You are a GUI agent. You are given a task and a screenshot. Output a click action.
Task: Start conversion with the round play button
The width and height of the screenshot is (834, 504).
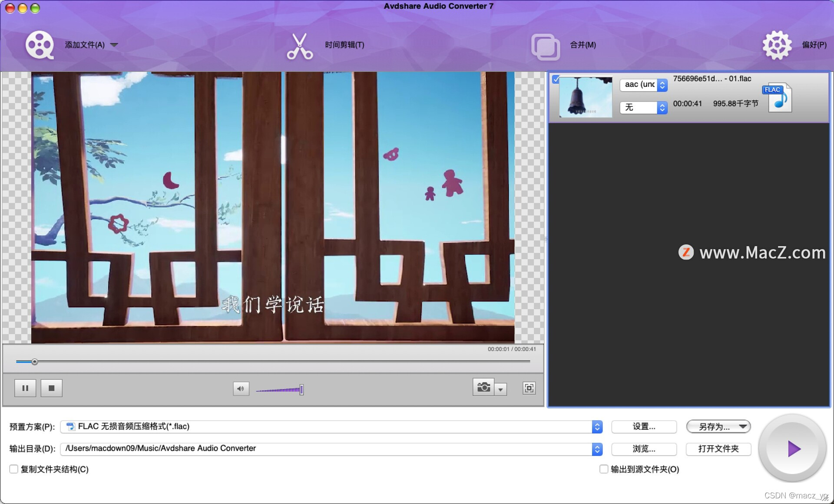(793, 448)
